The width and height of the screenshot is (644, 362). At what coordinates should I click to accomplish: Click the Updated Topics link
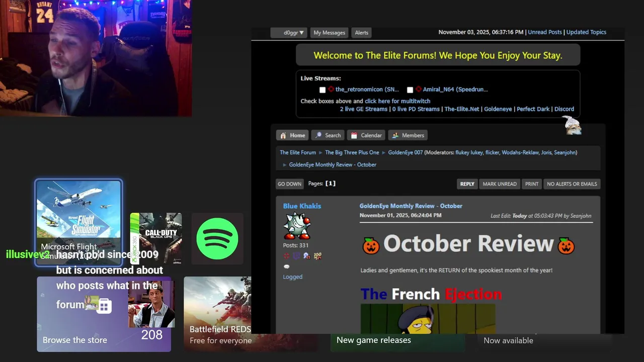[586, 32]
